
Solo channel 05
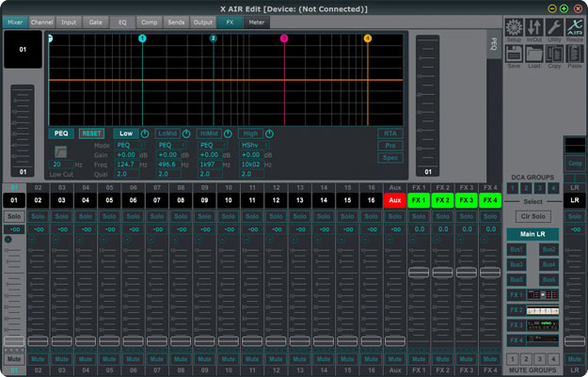pos(109,216)
